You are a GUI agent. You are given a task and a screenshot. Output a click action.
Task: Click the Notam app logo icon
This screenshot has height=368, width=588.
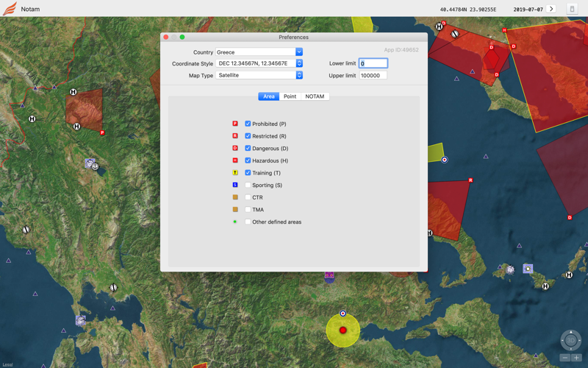[10, 9]
